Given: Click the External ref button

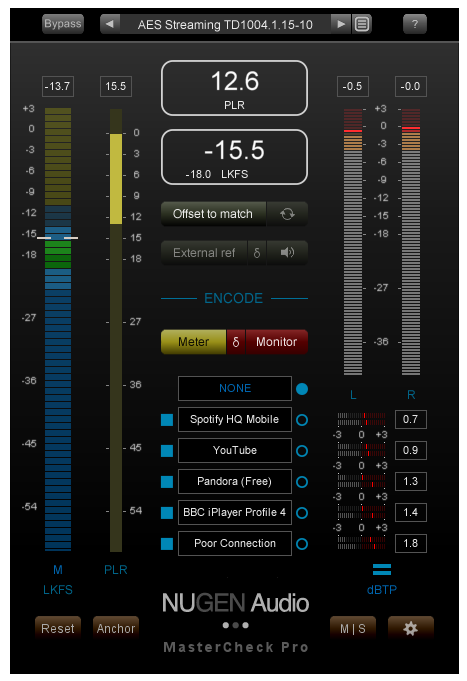Looking at the screenshot, I should (x=204, y=253).
